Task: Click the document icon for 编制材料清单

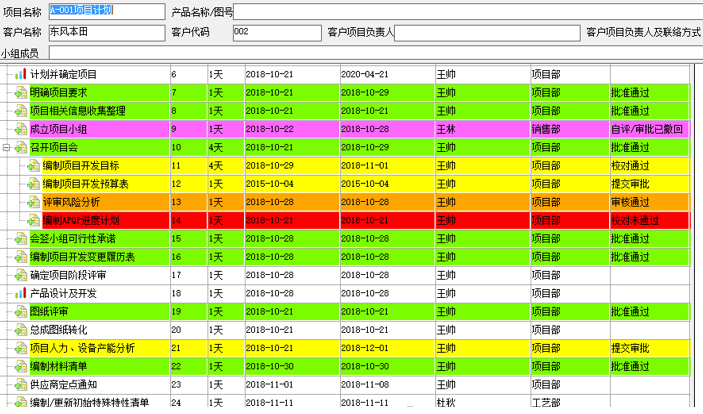Action: 21,366
